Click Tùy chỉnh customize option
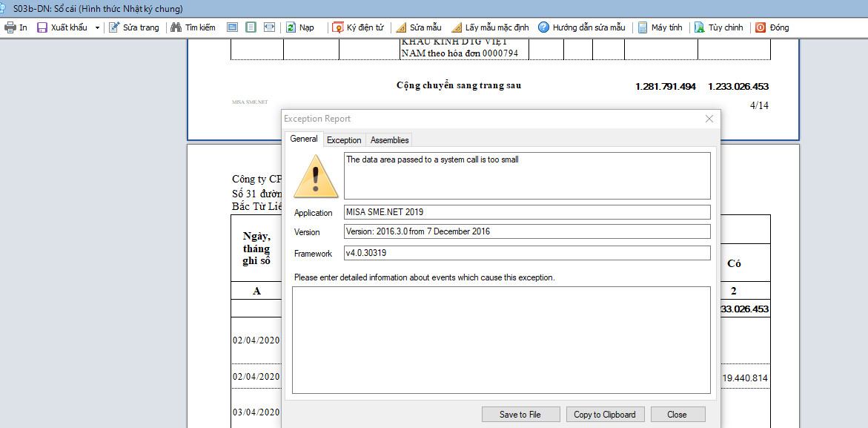 point(718,27)
